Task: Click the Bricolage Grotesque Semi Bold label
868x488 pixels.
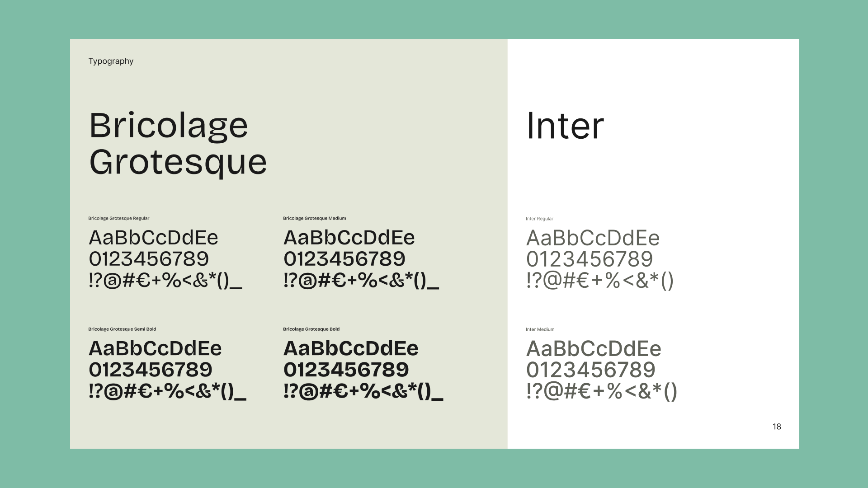Action: pyautogui.click(x=122, y=329)
